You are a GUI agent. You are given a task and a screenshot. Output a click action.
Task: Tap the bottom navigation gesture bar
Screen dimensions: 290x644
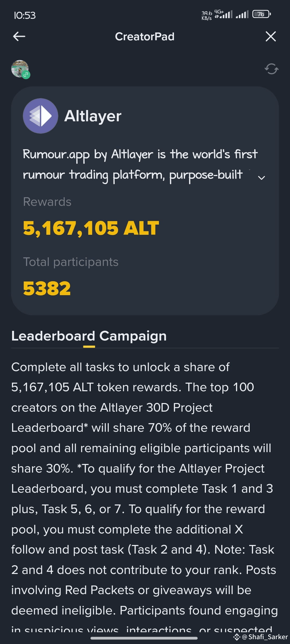tap(144, 638)
